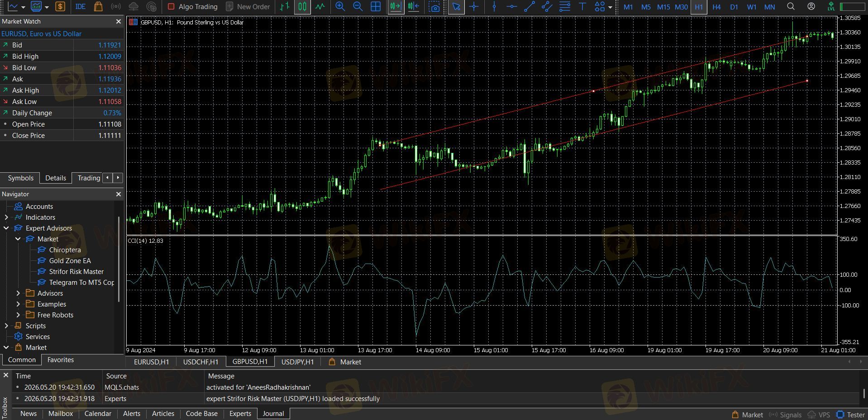
Task: Click the dollar sign trading icon
Action: click(x=60, y=7)
